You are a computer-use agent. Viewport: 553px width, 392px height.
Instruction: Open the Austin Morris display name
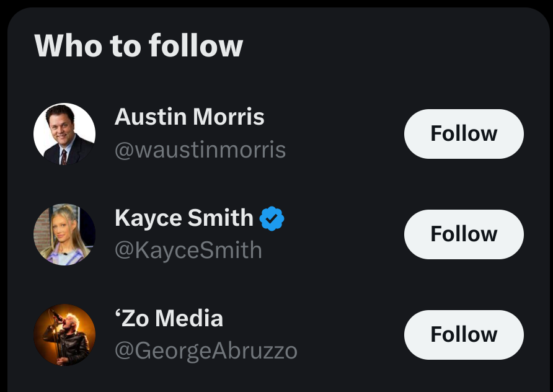190,117
